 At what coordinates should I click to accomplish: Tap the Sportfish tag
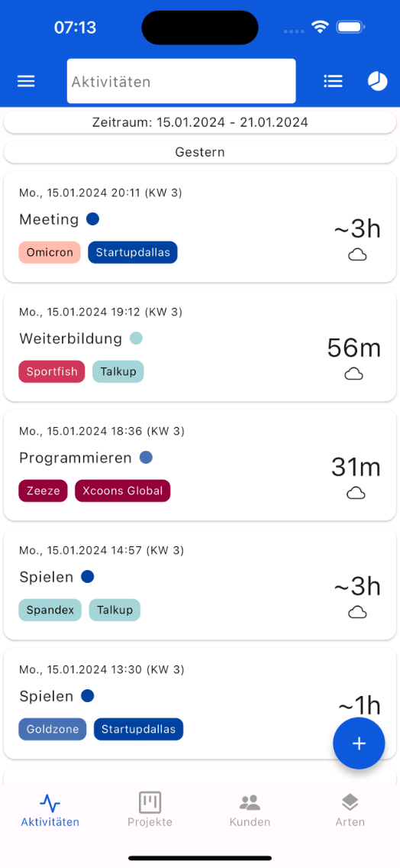click(52, 371)
